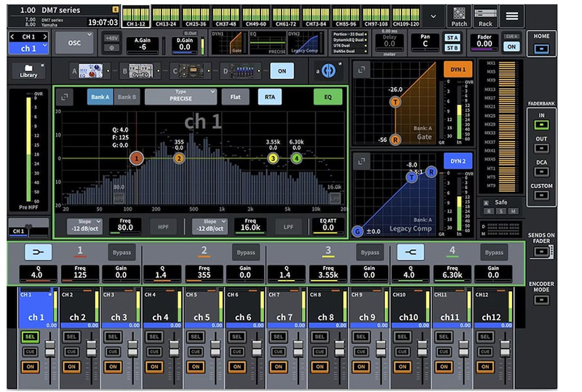Image resolution: width=582 pixels, height=392 pixels.
Task: Select the IN fader bank icon
Action: 541,125
